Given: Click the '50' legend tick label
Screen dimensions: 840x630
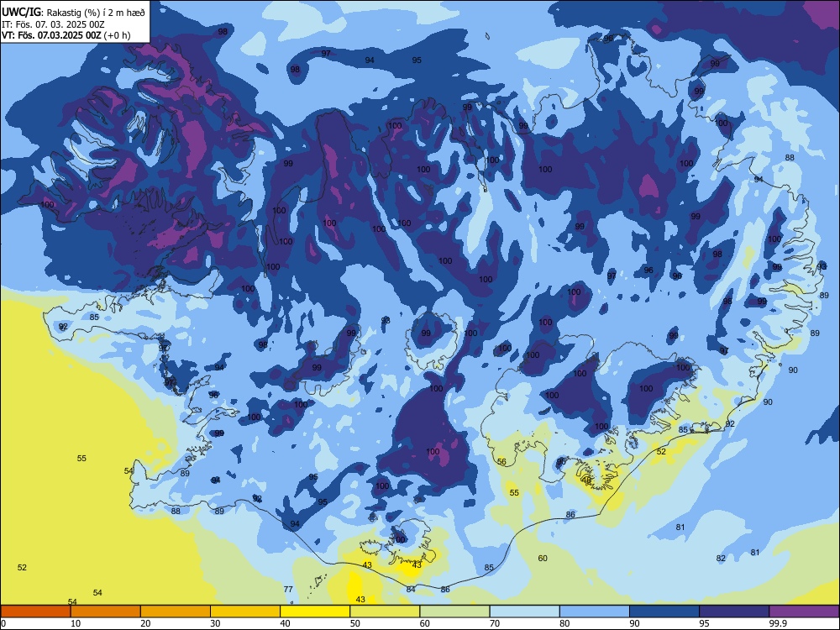Looking at the screenshot, I should pyautogui.click(x=354, y=623).
